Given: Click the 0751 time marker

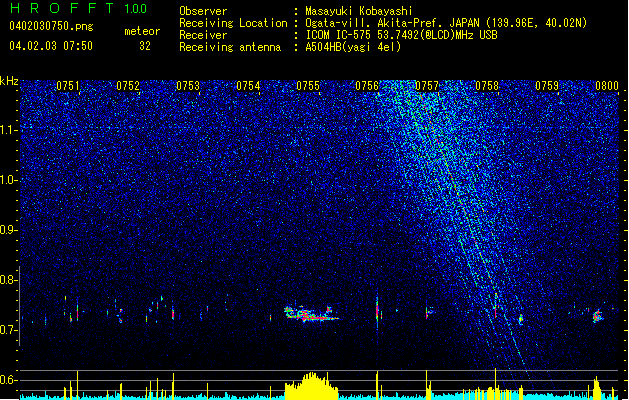Looking at the screenshot, I should 68,86.
